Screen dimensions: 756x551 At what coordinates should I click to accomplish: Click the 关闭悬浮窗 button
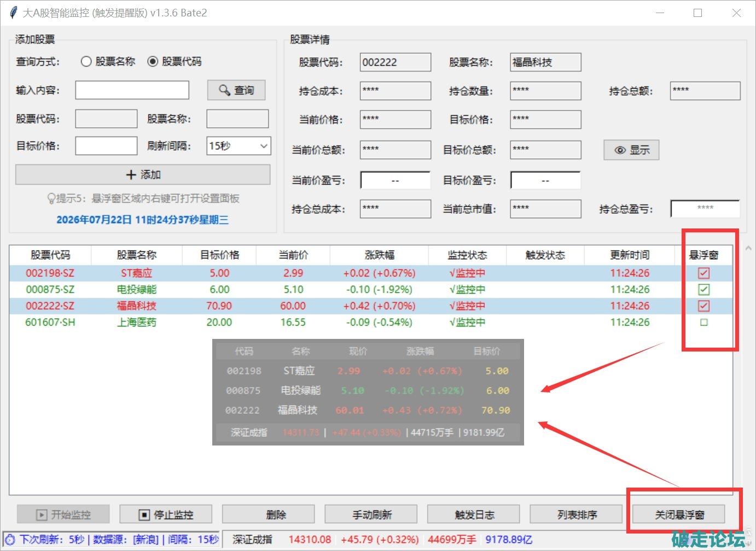679,514
